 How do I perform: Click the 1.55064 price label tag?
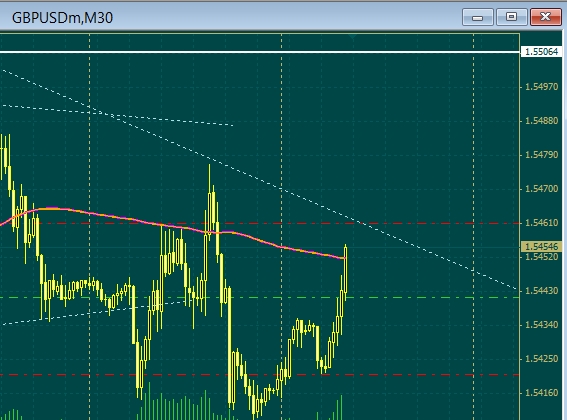click(x=541, y=52)
